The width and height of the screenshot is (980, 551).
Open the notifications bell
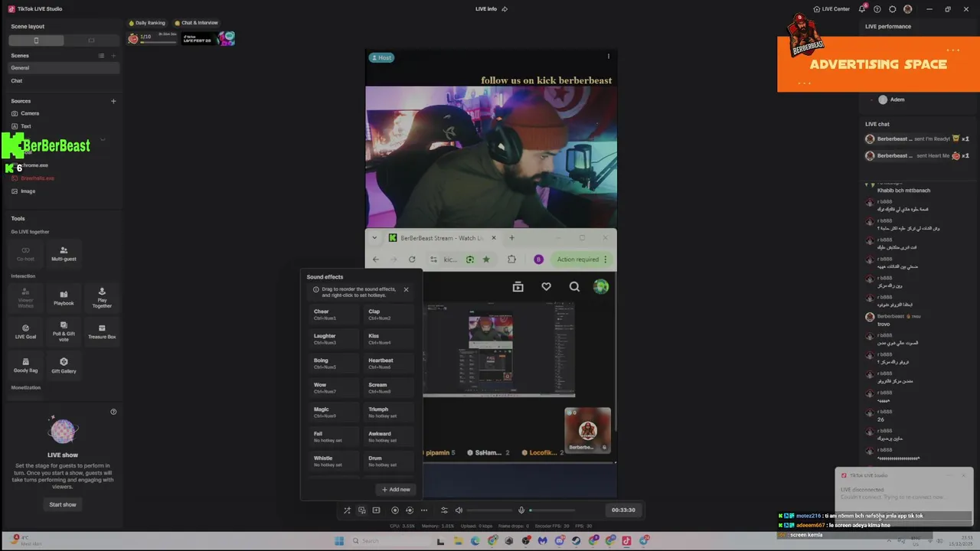pyautogui.click(x=862, y=9)
